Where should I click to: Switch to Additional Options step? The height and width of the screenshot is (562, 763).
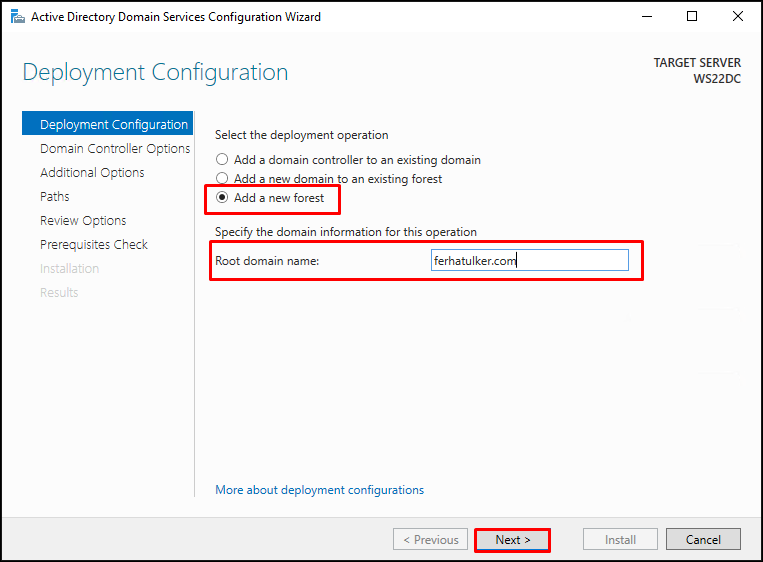pos(92,172)
